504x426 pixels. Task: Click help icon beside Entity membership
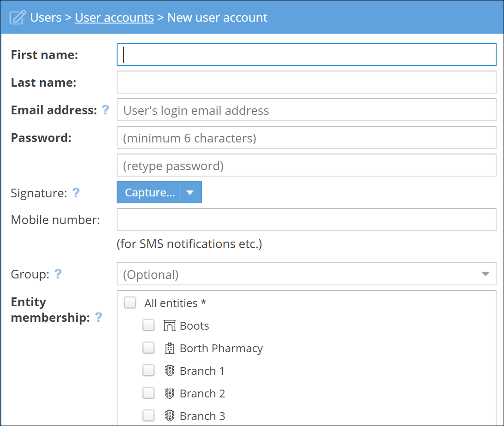point(98,317)
